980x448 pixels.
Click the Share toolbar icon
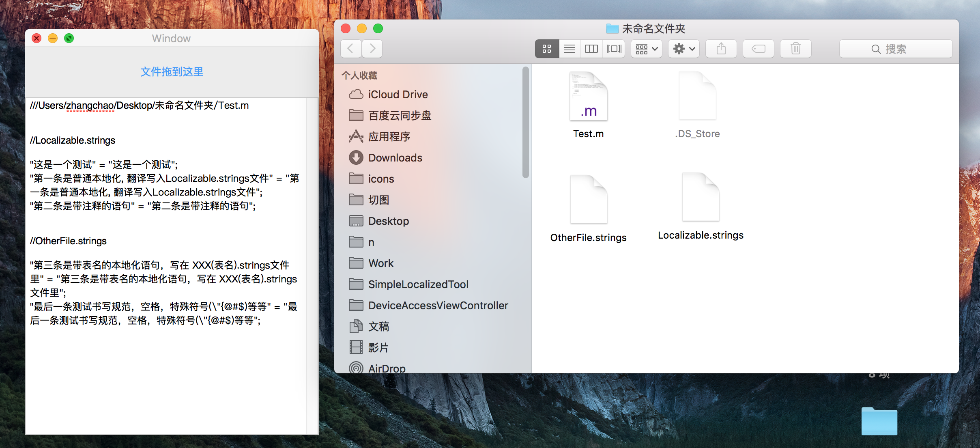tap(721, 49)
